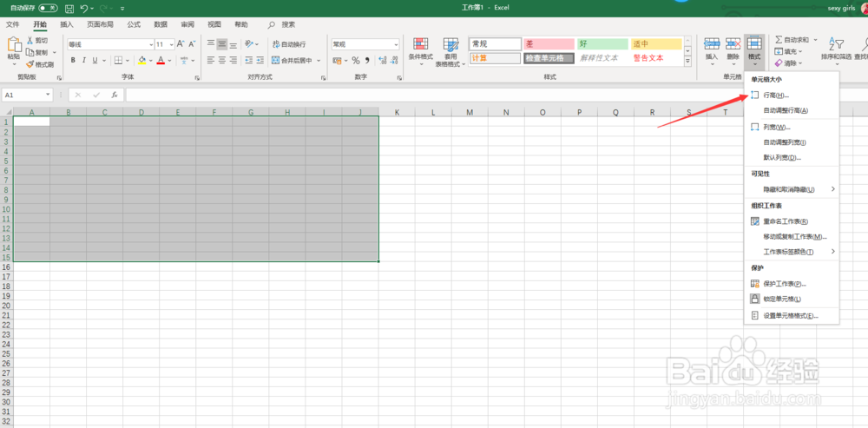The image size is (868, 428).
Task: Toggle Bold formatting
Action: [73, 61]
